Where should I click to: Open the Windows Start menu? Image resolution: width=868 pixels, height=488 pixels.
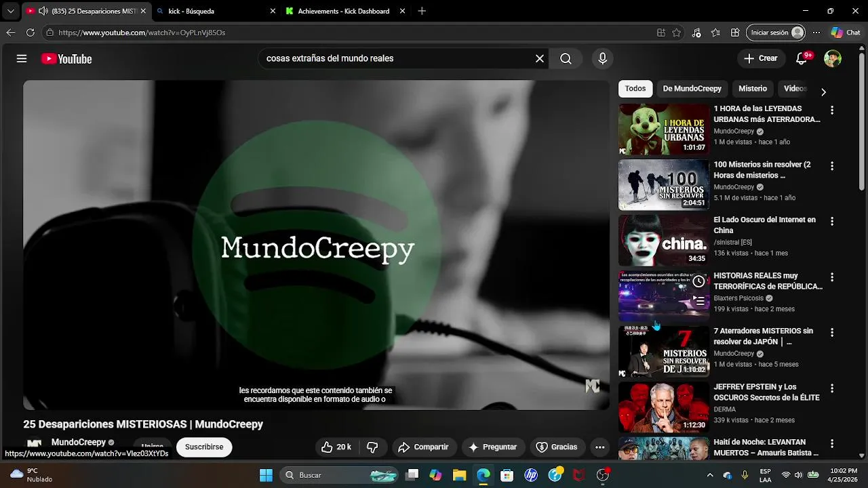266,475
